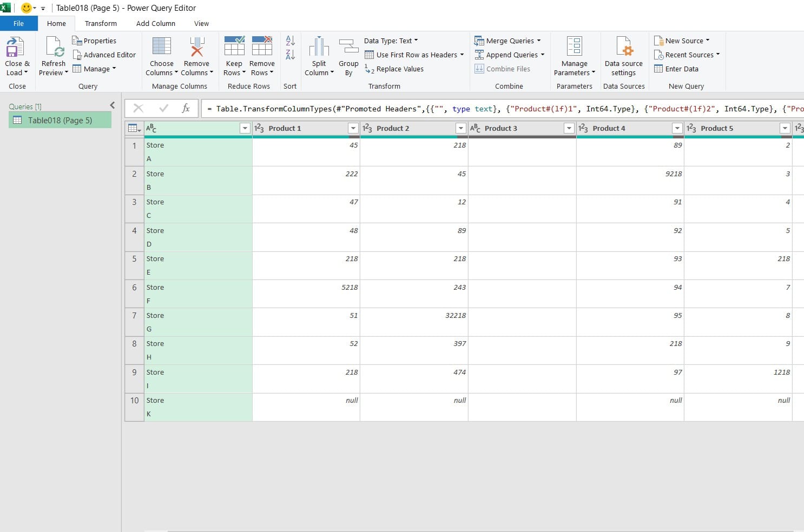This screenshot has width=804, height=532.
Task: Click the Store A cell
Action: (x=198, y=152)
